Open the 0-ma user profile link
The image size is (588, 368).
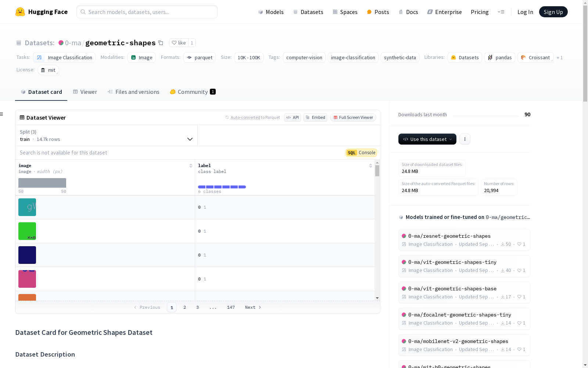coord(73,43)
